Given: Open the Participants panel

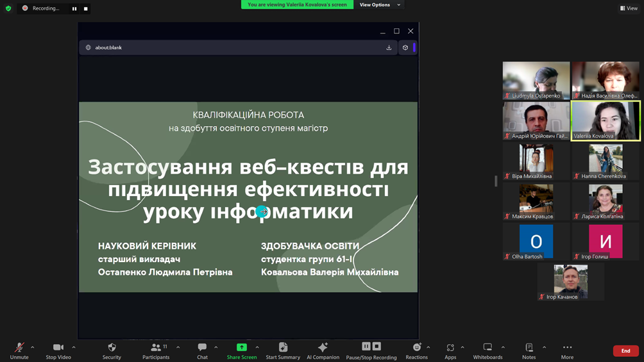Looking at the screenshot, I should [x=156, y=351].
